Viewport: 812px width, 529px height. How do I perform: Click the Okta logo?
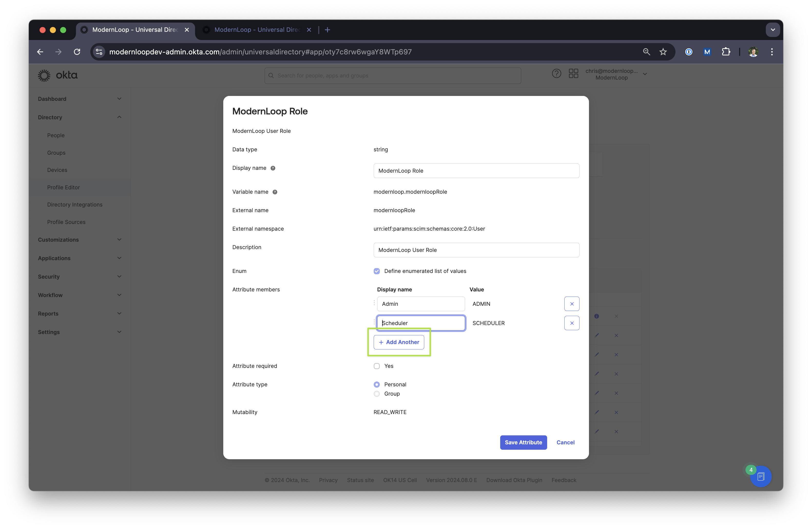[x=58, y=75]
